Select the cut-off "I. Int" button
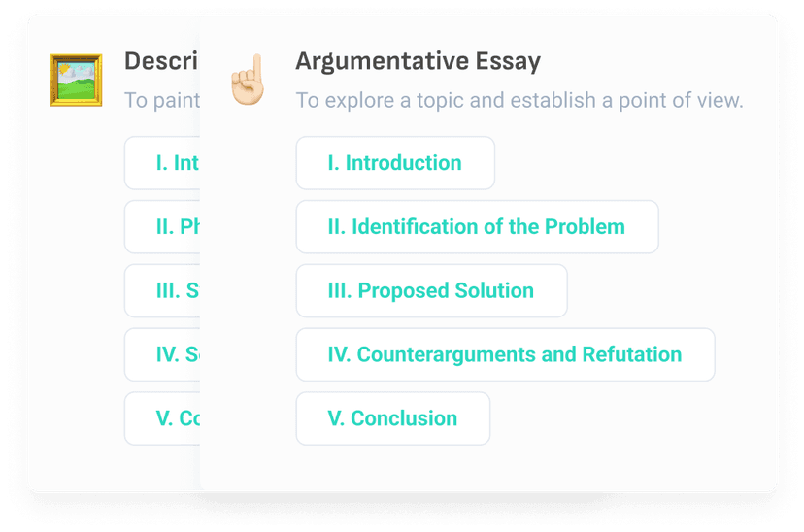 [163, 163]
